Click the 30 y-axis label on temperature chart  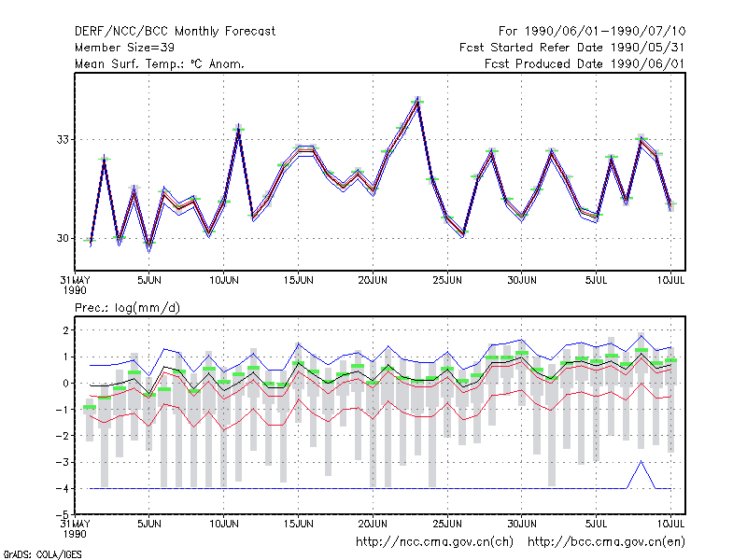tap(63, 238)
